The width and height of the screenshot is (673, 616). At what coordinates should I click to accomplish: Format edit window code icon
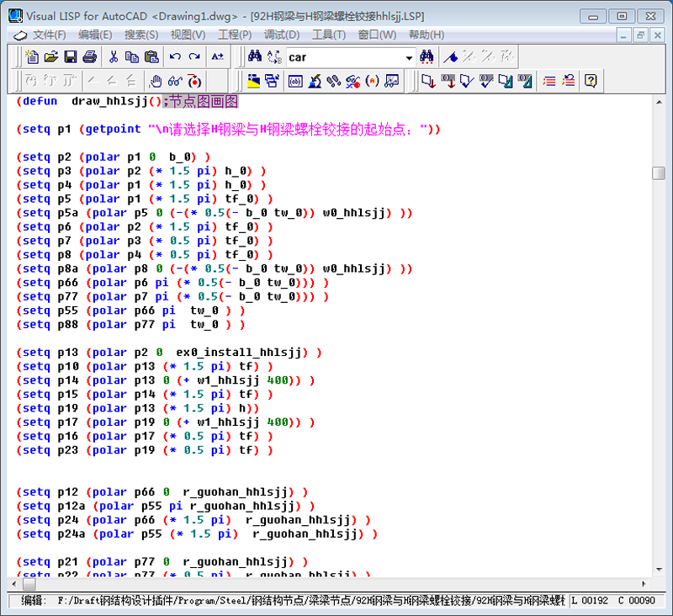pyautogui.click(x=506, y=81)
